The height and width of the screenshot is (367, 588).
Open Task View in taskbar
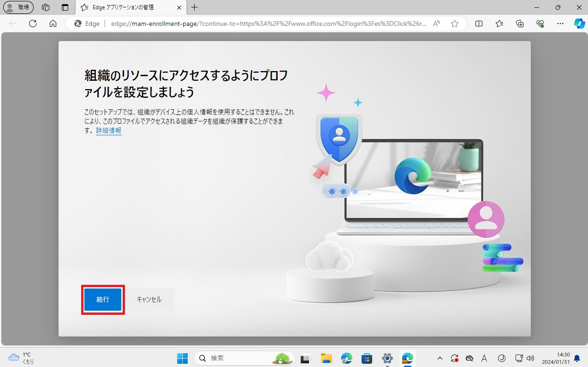pos(306,358)
